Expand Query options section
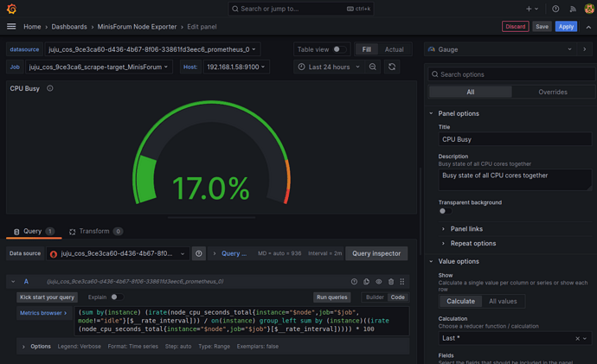Screen dimensions: 597x364 (229, 253)
